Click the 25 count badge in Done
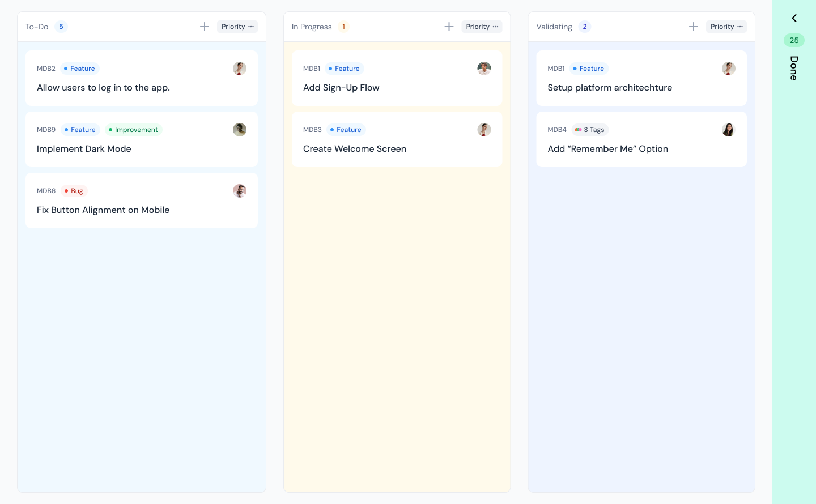This screenshot has height=504, width=816. point(794,40)
